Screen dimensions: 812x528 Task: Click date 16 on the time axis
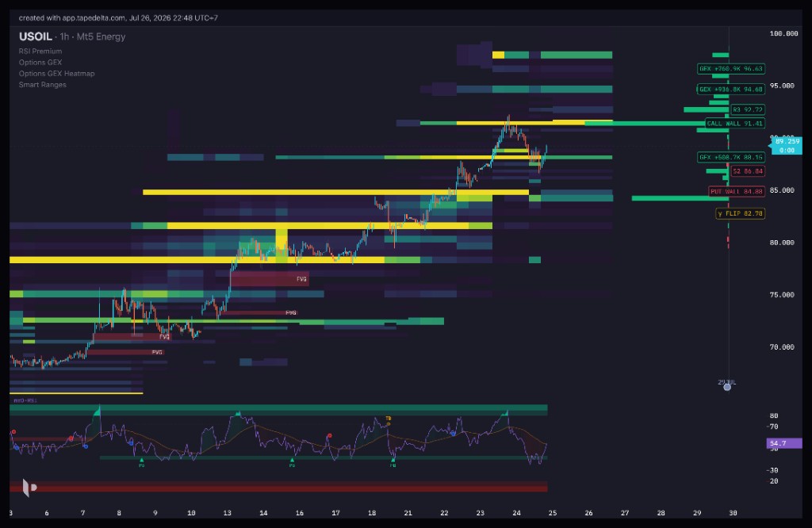pos(299,513)
